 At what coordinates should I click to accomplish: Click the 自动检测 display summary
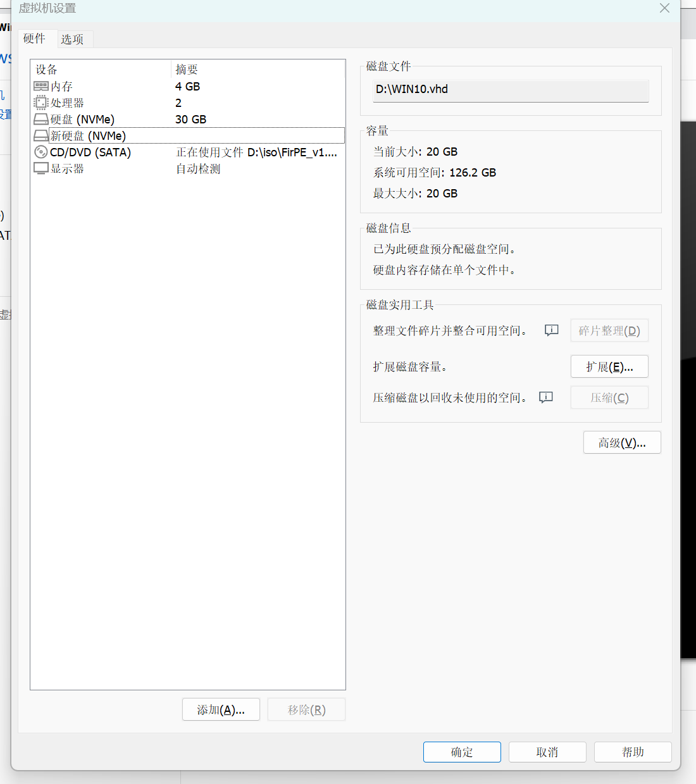click(x=198, y=168)
